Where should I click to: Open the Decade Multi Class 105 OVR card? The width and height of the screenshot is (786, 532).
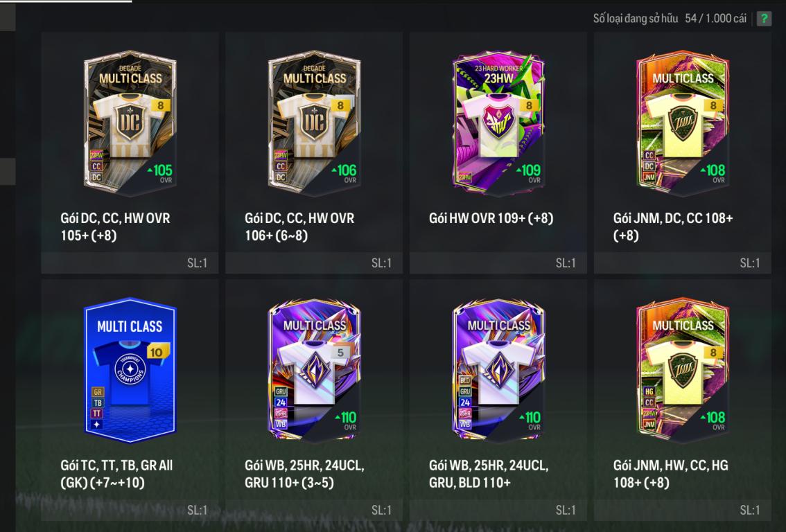(x=130, y=122)
